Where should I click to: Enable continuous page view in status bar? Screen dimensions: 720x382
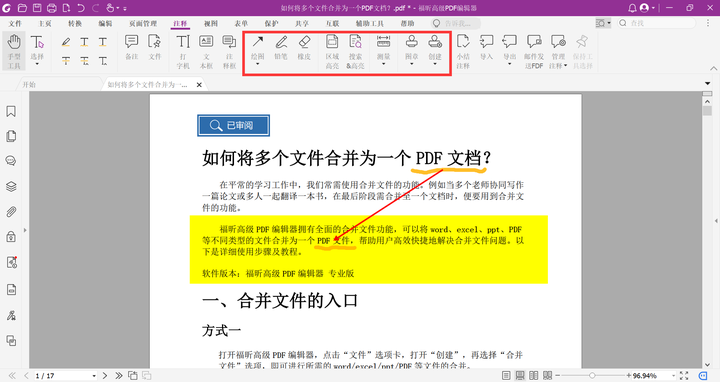[x=520, y=376]
